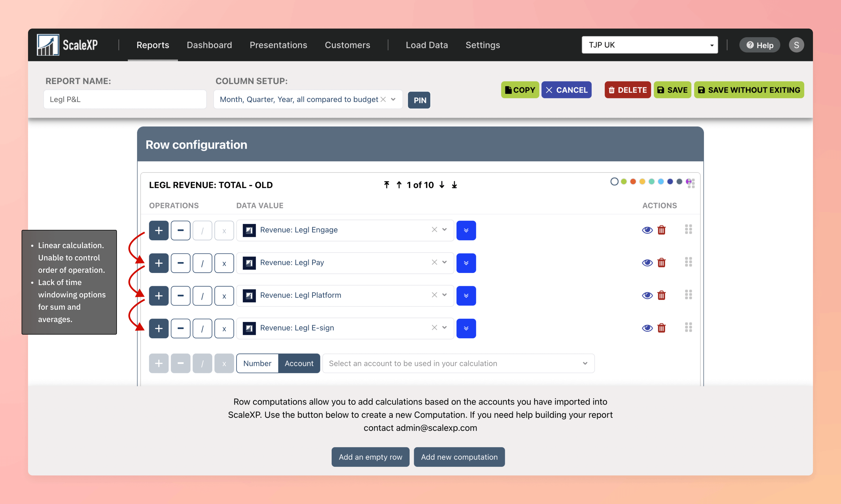Switch input type to Number
Viewport: 841px width, 504px height.
pos(257,363)
